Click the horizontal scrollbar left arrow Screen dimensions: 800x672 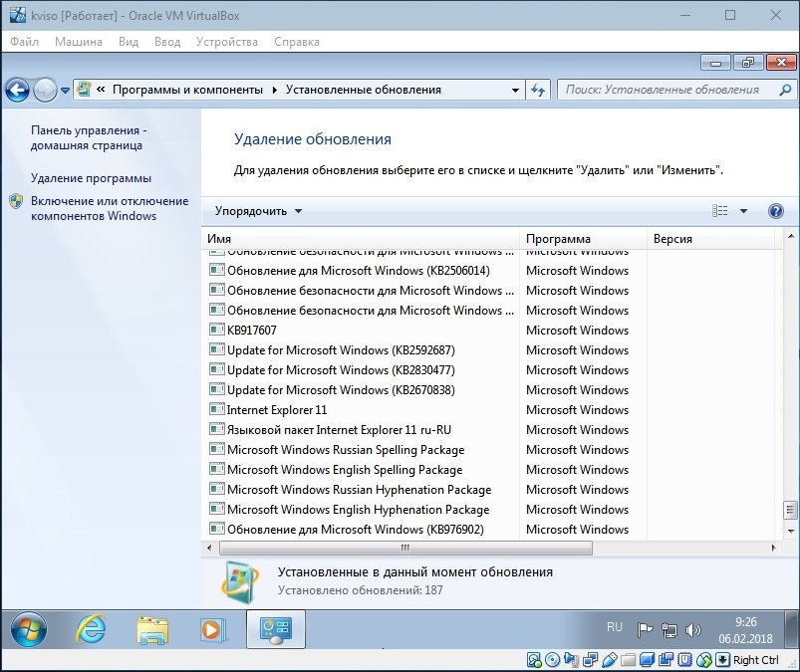click(209, 549)
